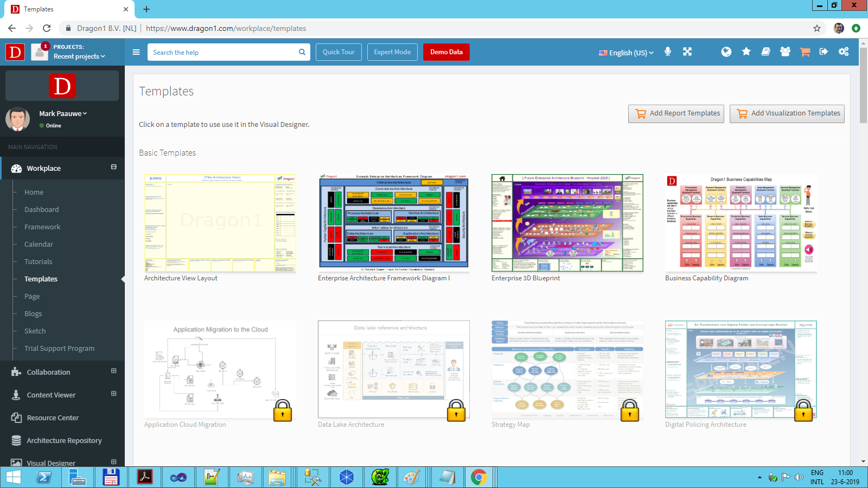868x488 pixels.
Task: Click Add Visualization Templates button
Action: click(x=787, y=113)
